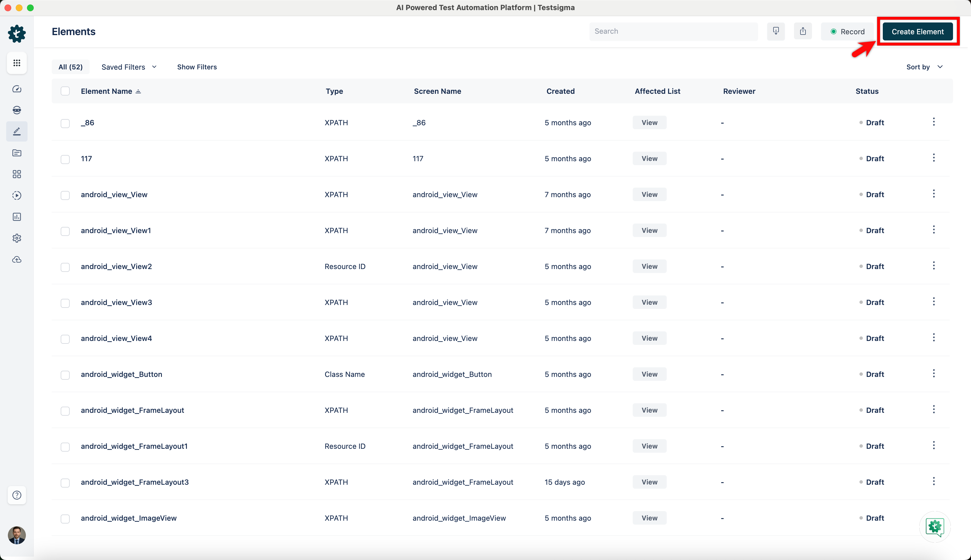This screenshot has height=560, width=971.
Task: Open the cloud upload icon in sidebar
Action: [x=17, y=259]
